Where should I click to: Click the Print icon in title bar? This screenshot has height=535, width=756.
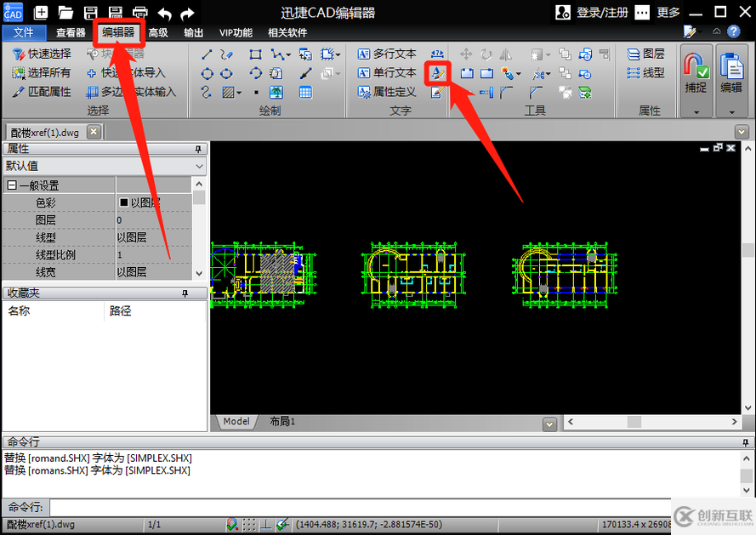tap(140, 13)
